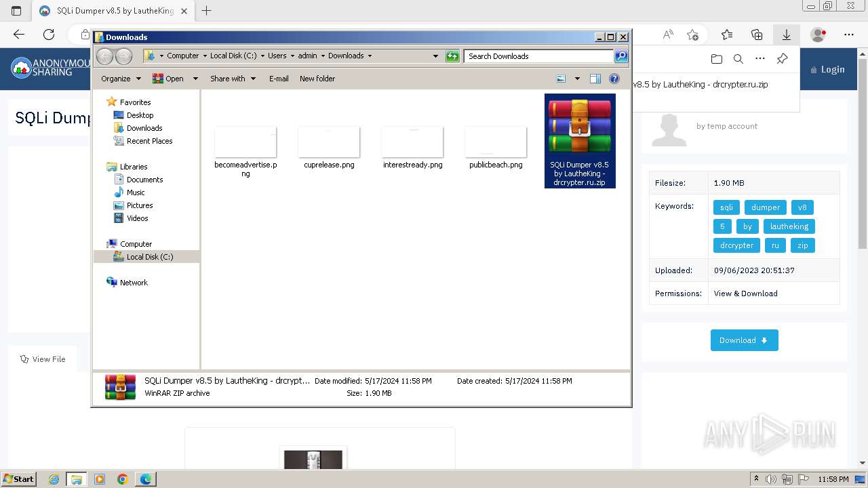Image resolution: width=868 pixels, height=488 pixels.
Task: Click the search magnifier in Explorer
Action: pyautogui.click(x=621, y=56)
